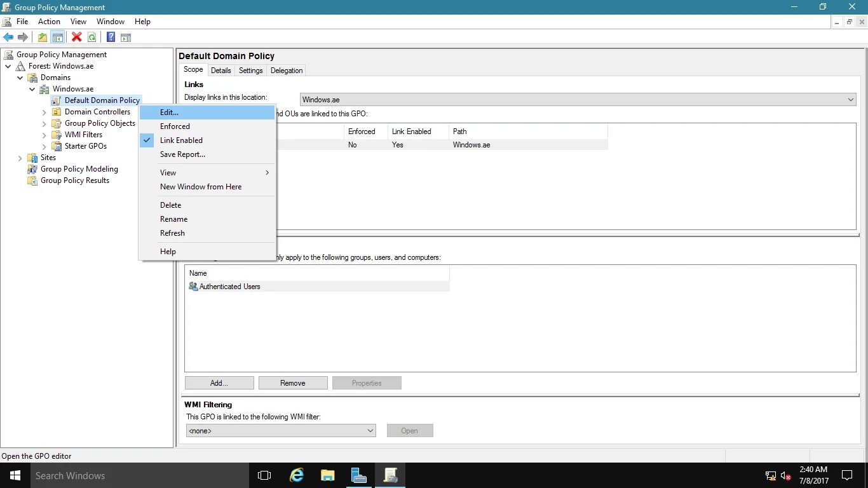Image resolution: width=868 pixels, height=488 pixels.
Task: Go back with the blue left arrow
Action: 8,37
